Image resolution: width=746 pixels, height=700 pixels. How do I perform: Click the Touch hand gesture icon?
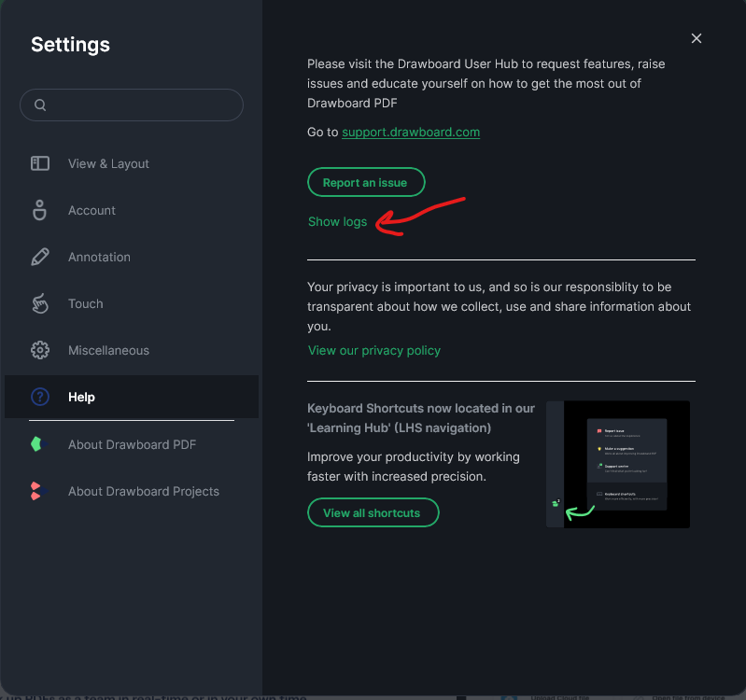click(40, 303)
